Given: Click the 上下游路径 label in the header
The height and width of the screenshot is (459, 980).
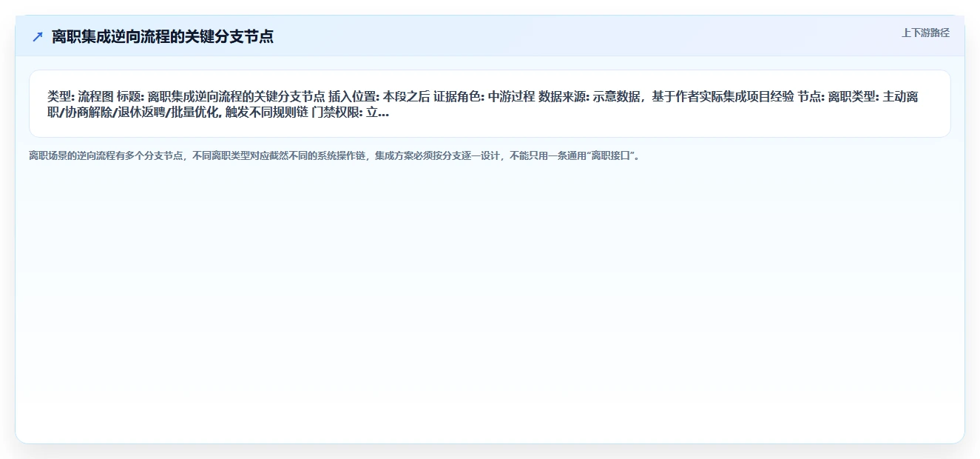Looking at the screenshot, I should (925, 33).
